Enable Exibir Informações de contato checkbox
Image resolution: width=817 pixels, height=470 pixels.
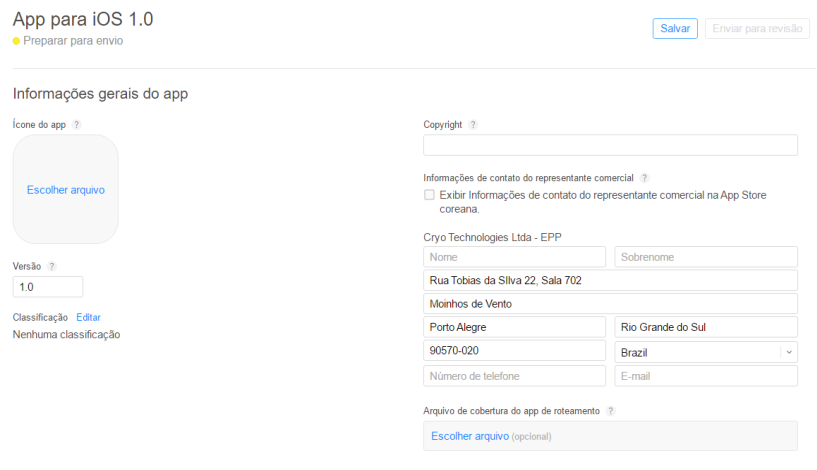429,195
